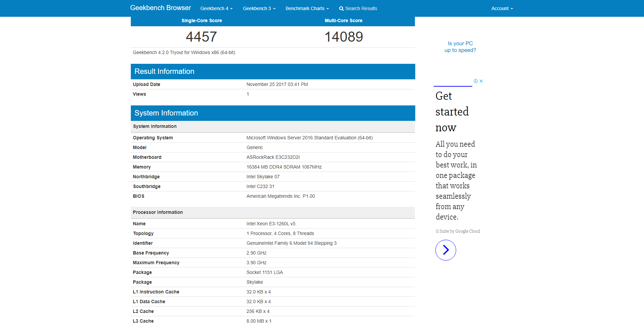Open the Account dropdown menu

point(502,8)
